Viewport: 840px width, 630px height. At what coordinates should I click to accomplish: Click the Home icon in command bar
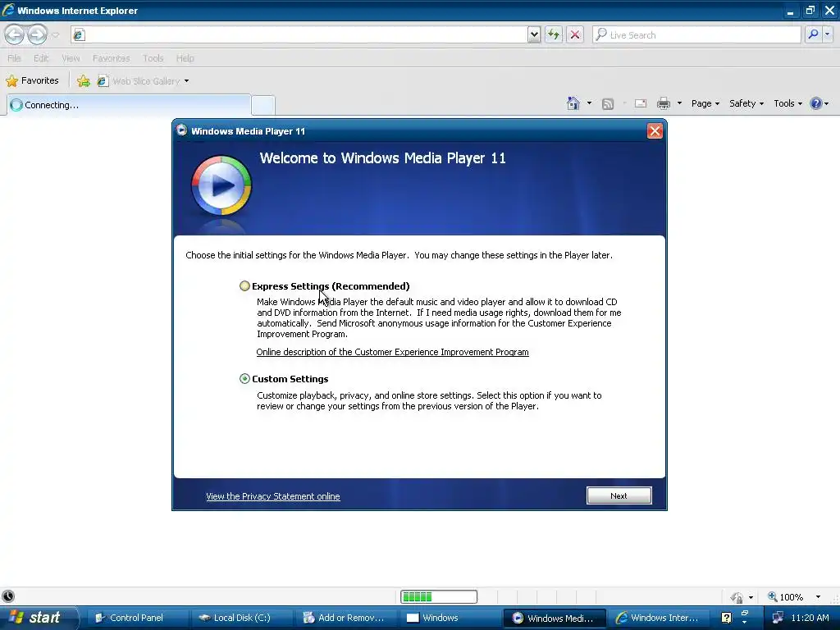pos(573,103)
